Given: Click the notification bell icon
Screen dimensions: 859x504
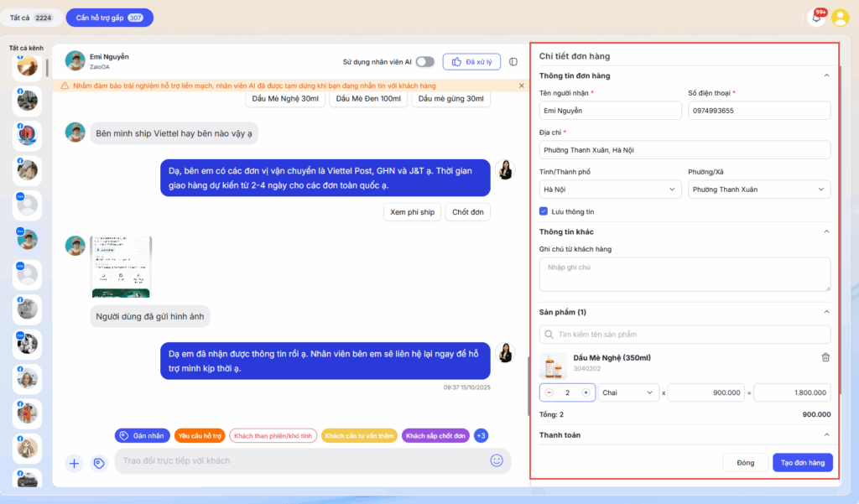Looking at the screenshot, I should click(x=816, y=18).
